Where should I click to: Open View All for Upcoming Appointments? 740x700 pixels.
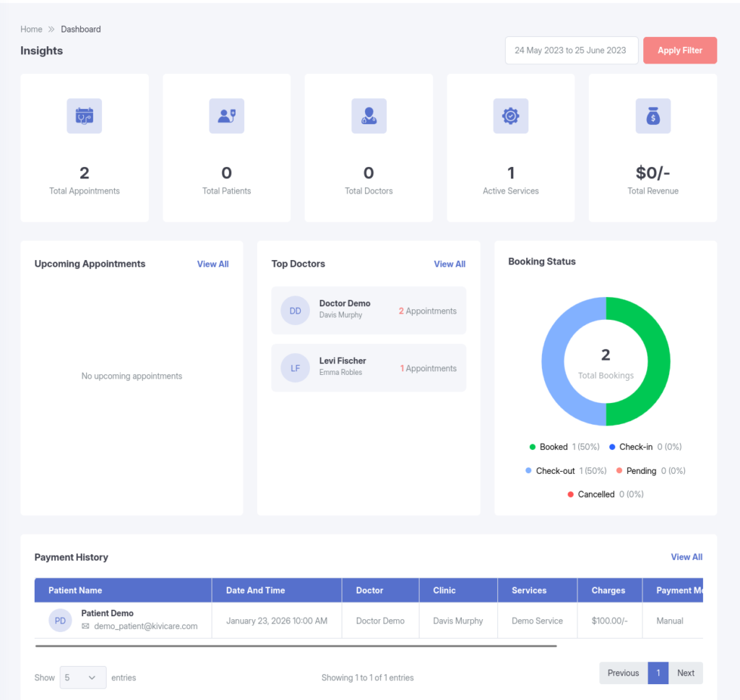pyautogui.click(x=212, y=264)
